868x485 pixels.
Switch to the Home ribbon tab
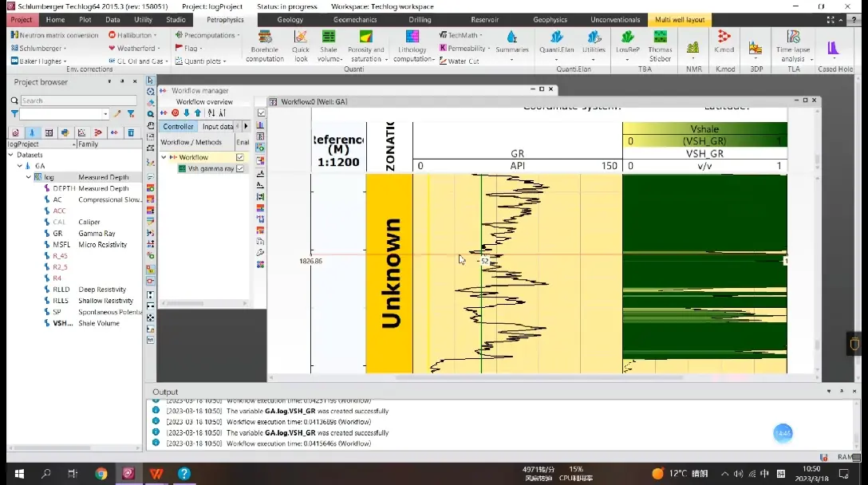(55, 20)
